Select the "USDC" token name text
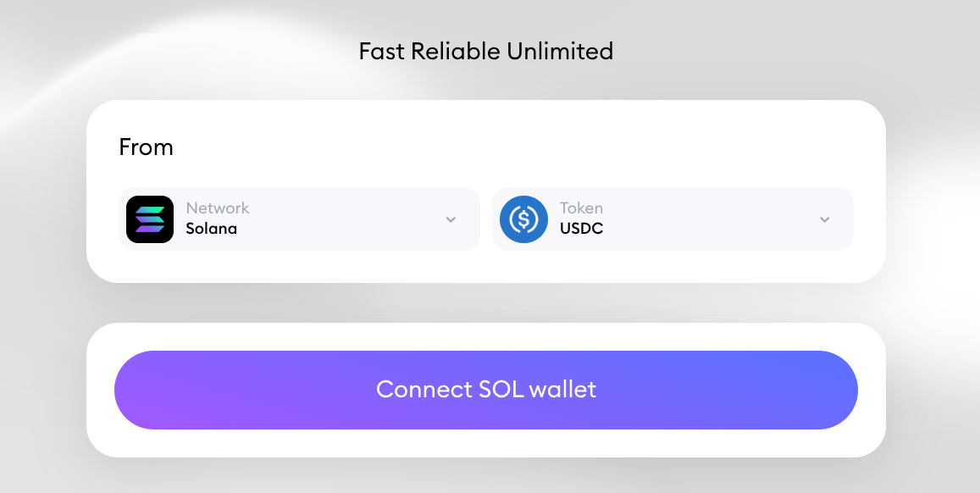 point(581,229)
